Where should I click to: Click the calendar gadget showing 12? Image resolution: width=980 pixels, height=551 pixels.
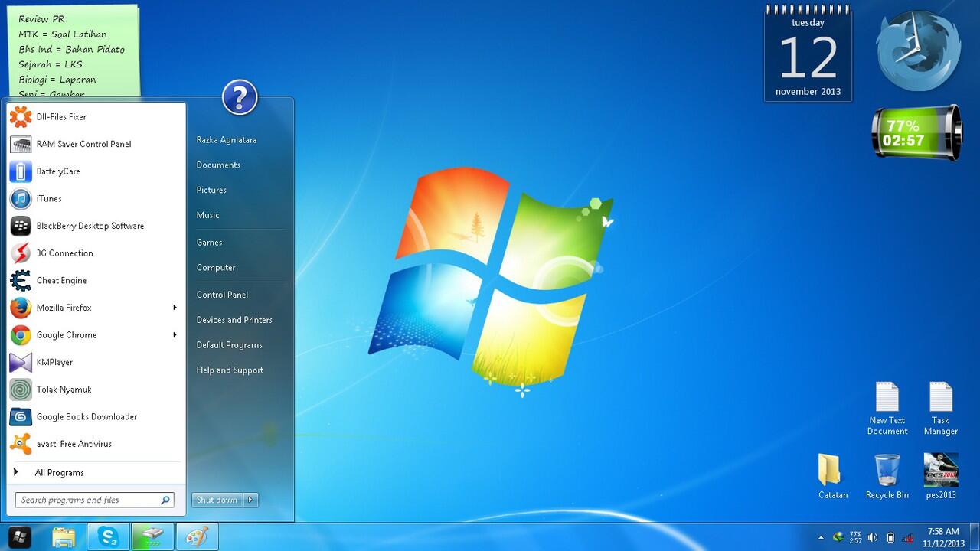click(x=808, y=54)
